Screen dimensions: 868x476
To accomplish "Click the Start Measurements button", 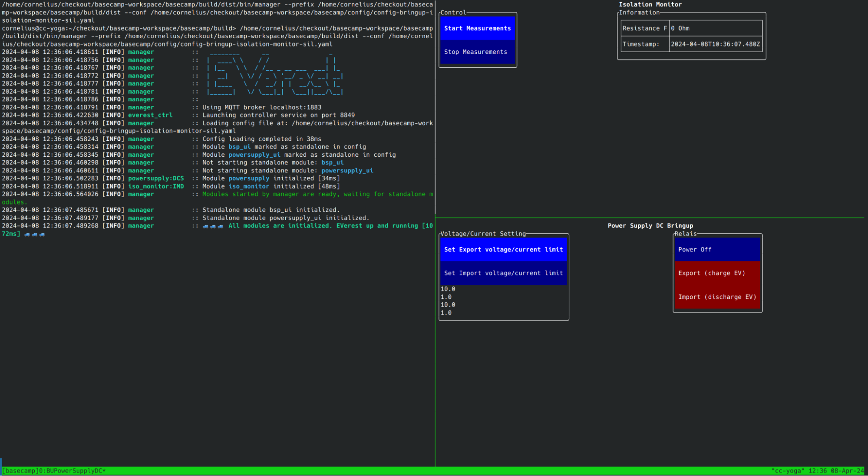I will point(477,28).
